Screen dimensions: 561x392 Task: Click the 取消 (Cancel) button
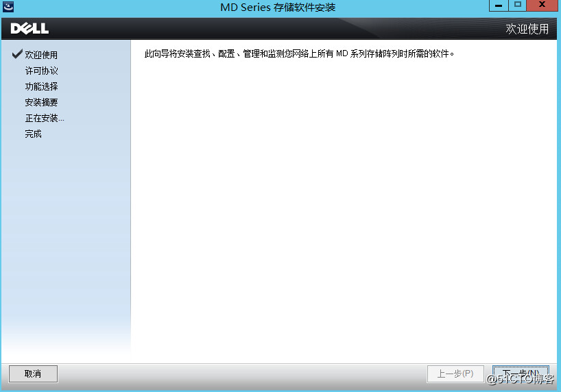[x=33, y=373]
